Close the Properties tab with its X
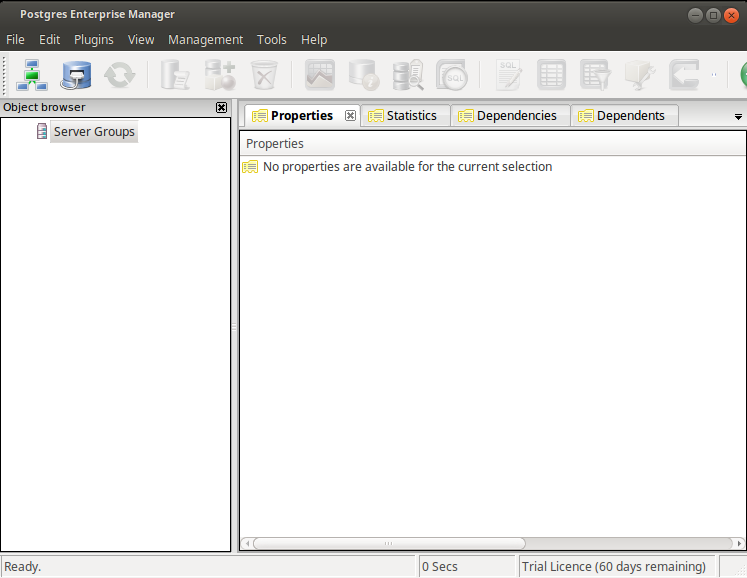Image resolution: width=747 pixels, height=578 pixels. pos(350,115)
